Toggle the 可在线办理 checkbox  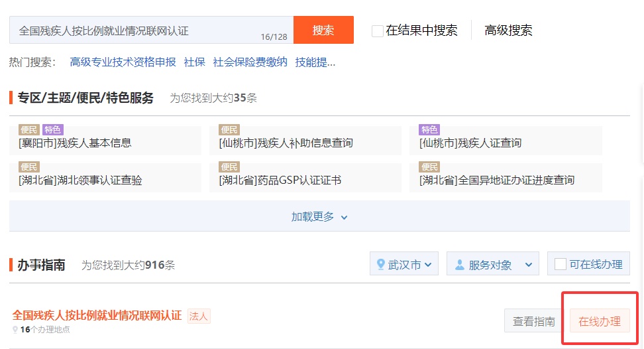coord(561,264)
